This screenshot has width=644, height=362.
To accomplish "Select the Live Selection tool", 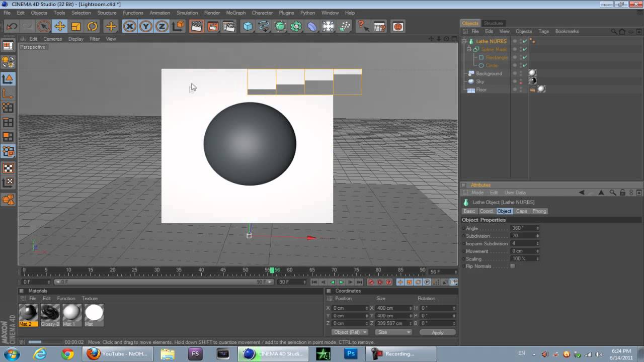I will tap(44, 26).
